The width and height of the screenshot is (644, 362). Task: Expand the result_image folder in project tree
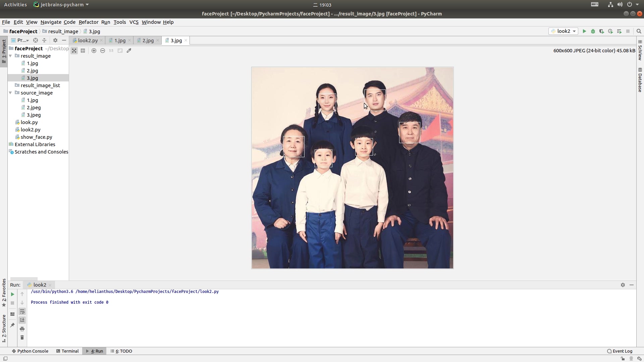pyautogui.click(x=10, y=56)
